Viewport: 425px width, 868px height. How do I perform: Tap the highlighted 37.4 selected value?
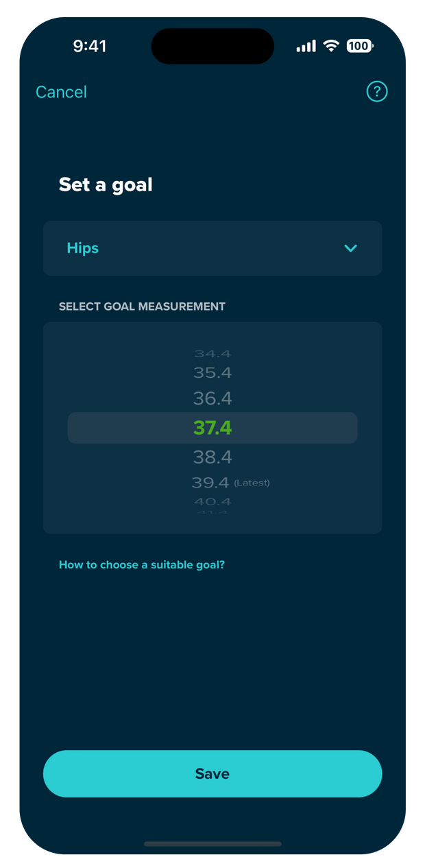pos(212,428)
